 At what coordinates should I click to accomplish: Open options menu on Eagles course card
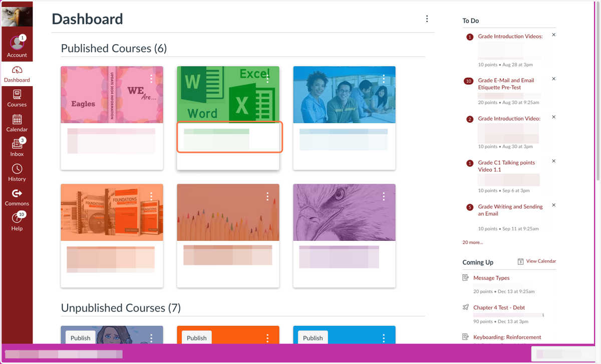point(151,79)
